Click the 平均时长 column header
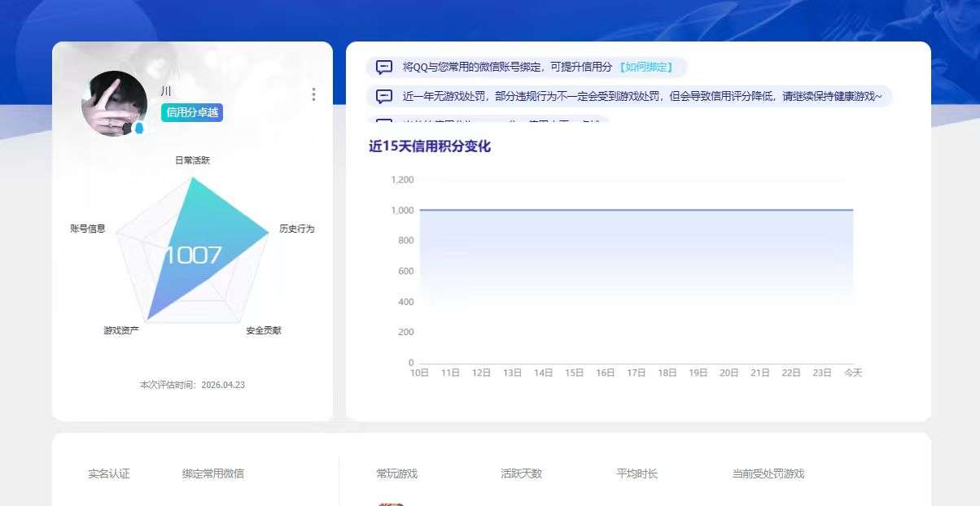980x506 pixels. click(x=637, y=473)
